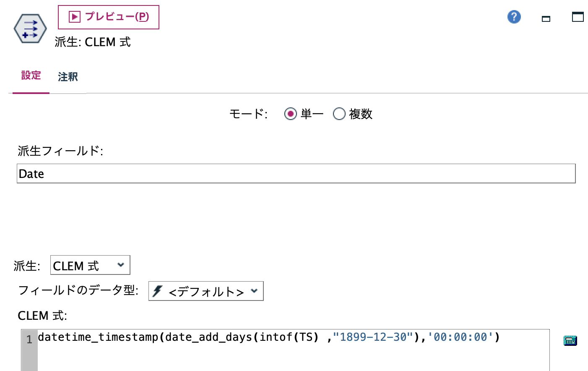Switch to the 注釈 tab
This screenshot has width=588, height=371.
coord(67,77)
